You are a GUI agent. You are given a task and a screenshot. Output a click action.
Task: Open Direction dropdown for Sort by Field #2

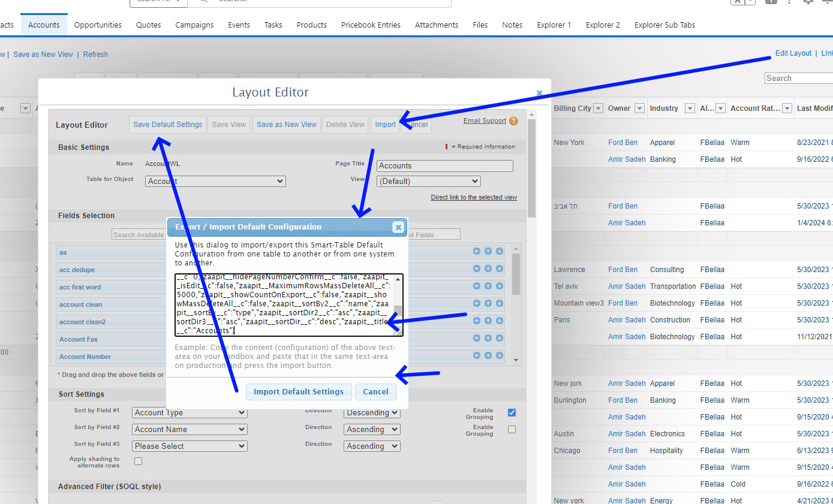pyautogui.click(x=372, y=429)
